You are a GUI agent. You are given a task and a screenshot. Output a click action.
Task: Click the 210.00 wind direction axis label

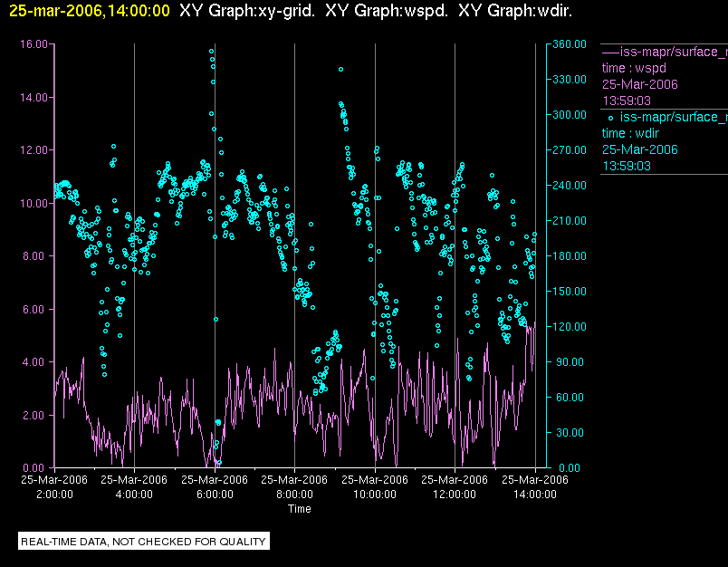coord(570,221)
